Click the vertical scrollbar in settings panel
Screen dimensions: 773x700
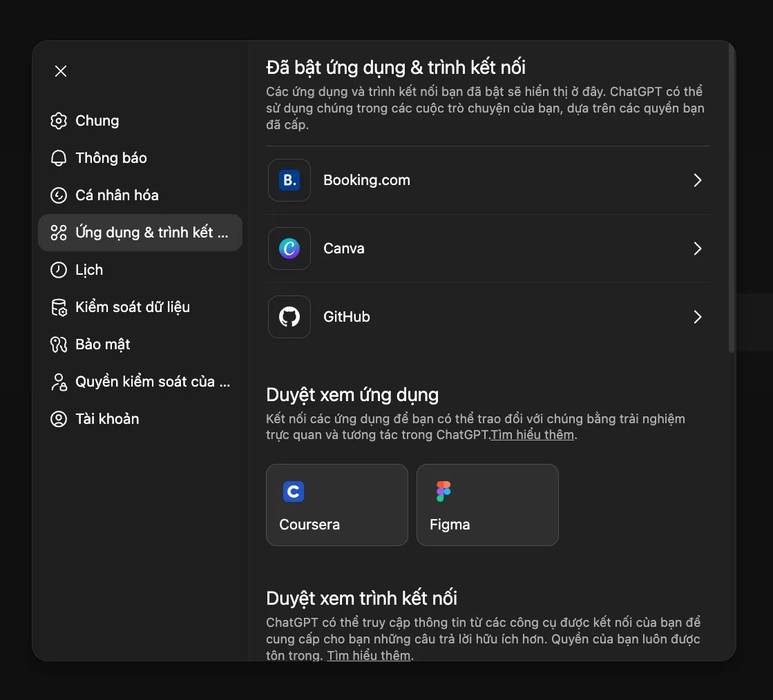732,200
